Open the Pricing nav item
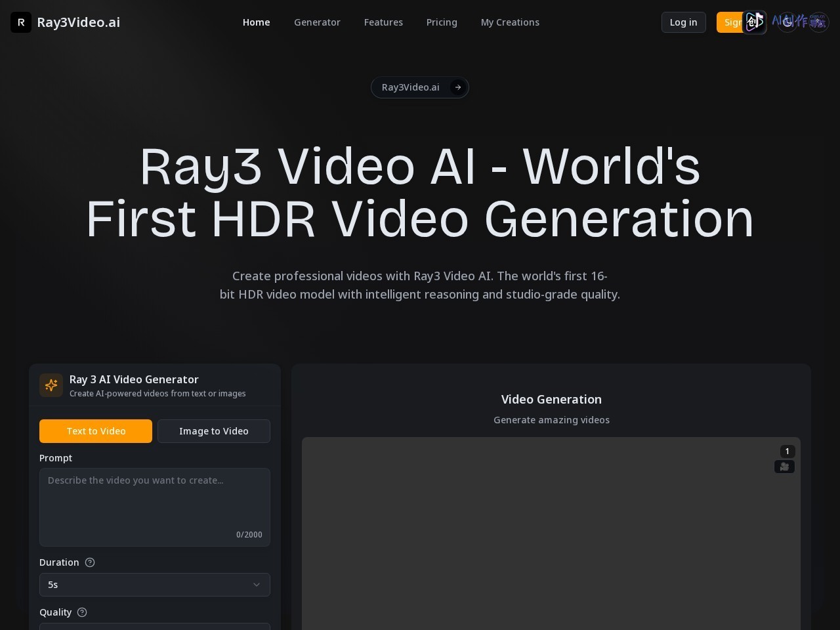 click(442, 22)
